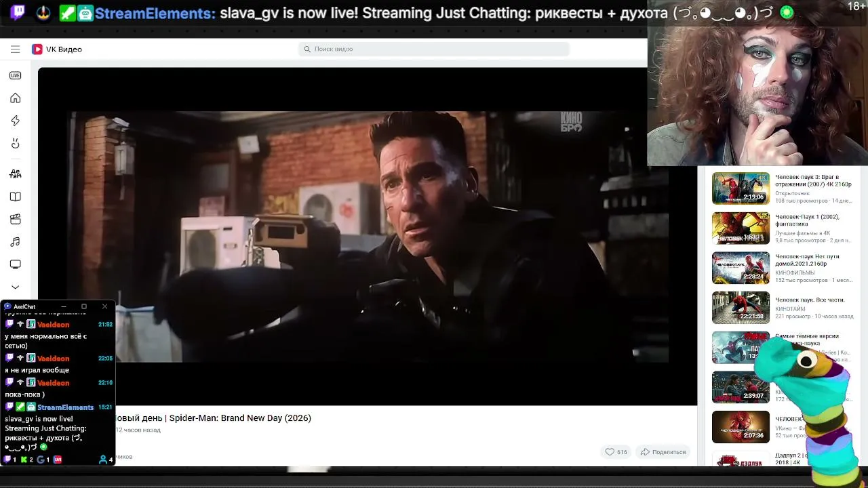Open thumbnail for Человек-паук 3 video

(x=741, y=188)
